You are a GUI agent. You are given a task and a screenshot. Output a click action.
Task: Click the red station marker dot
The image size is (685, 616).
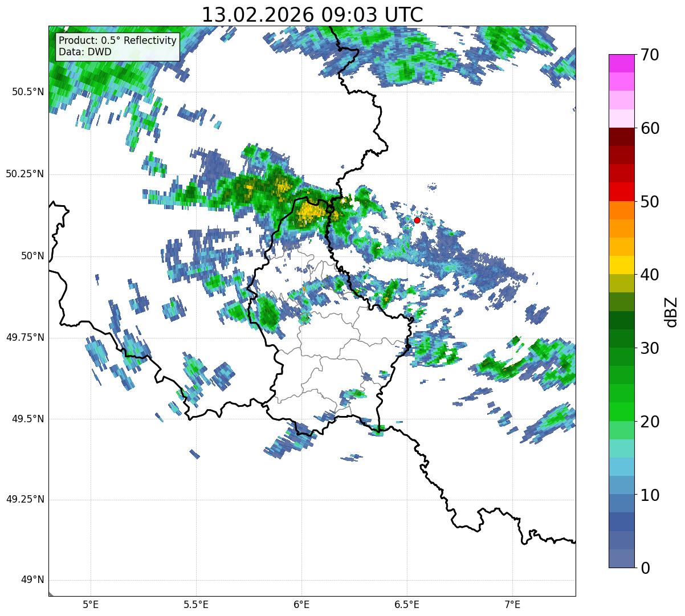[417, 220]
